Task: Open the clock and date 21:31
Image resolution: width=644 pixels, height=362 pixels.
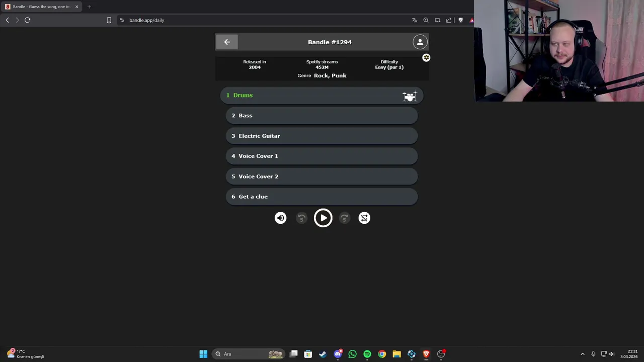Action: (629, 354)
